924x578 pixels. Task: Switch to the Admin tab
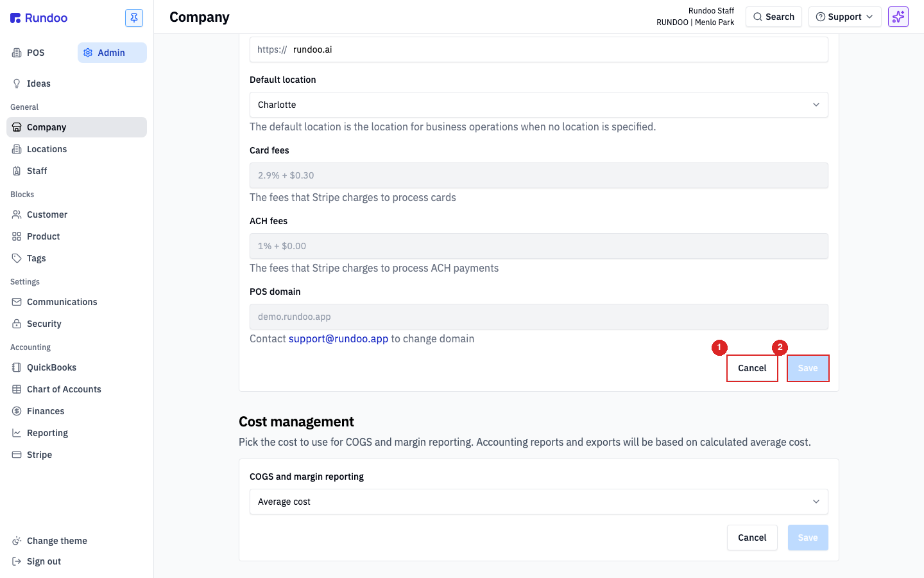112,53
